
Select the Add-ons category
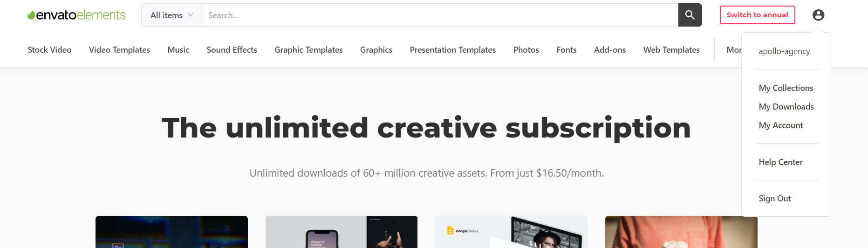click(x=610, y=50)
